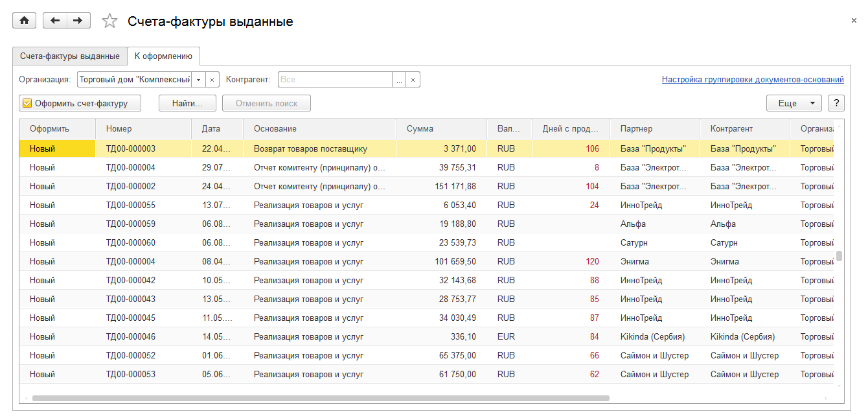The image size is (868, 420).
Task: Open Настройка группировки документов-оснований link
Action: (x=752, y=80)
